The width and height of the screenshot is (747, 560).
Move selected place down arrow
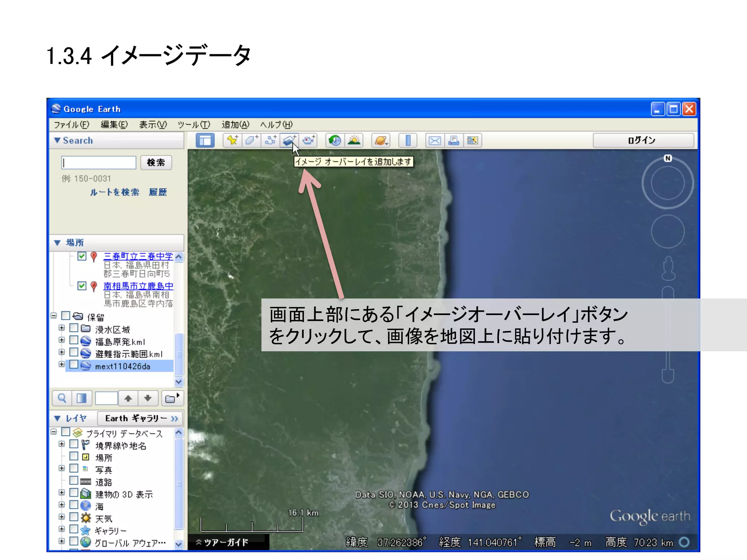[x=148, y=398]
